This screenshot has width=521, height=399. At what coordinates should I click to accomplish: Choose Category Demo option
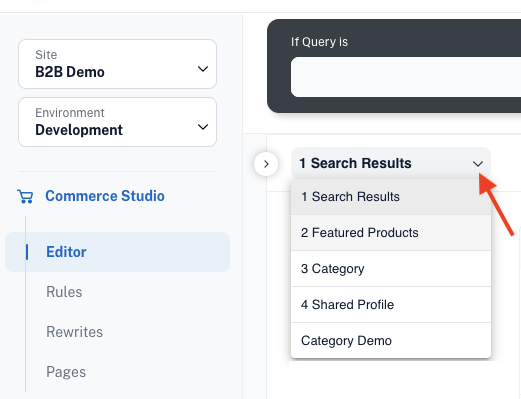point(391,341)
